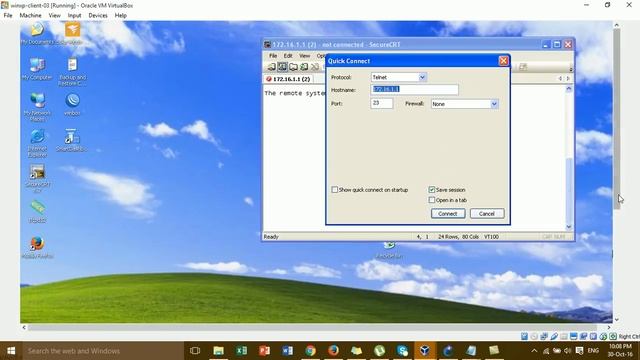Open Word from the Windows taskbar
This screenshot has height=360, width=640.
tap(287, 351)
